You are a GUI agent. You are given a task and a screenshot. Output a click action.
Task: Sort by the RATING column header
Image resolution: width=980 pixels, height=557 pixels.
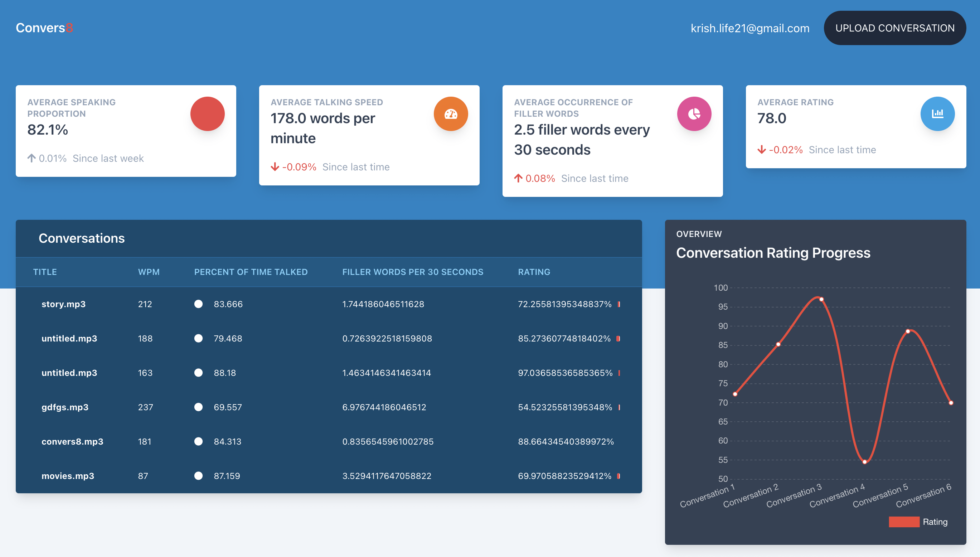coord(534,272)
